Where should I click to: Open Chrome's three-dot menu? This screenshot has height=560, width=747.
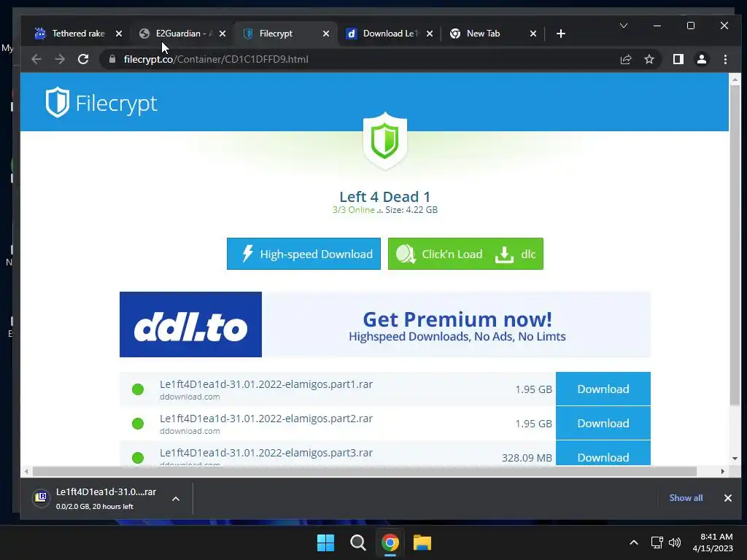pos(725,59)
